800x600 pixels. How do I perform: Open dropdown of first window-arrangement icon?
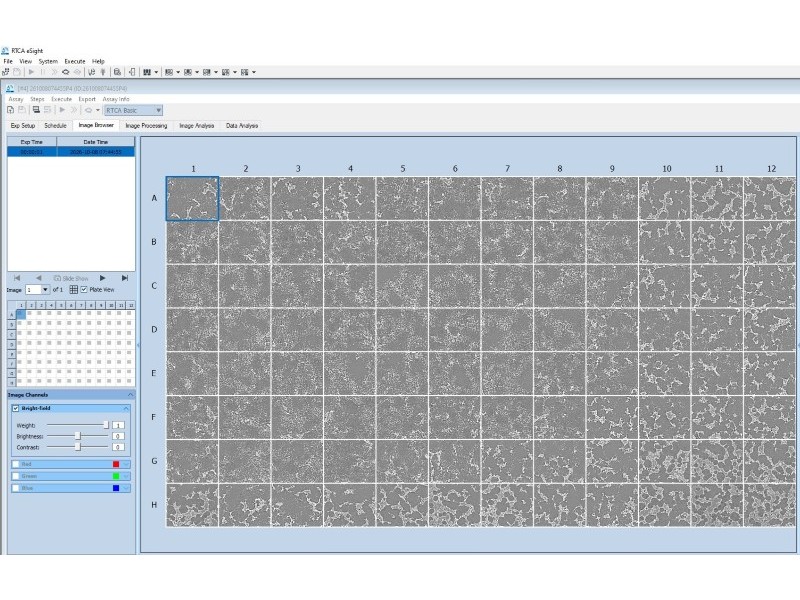click(x=178, y=72)
